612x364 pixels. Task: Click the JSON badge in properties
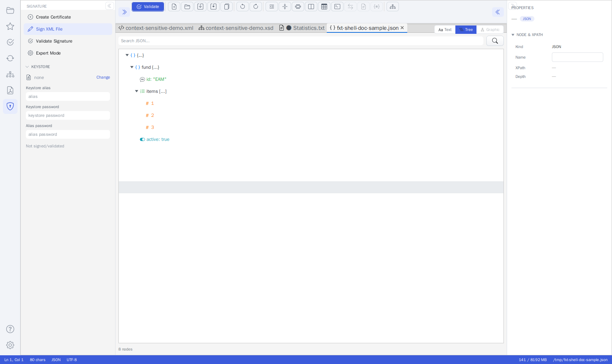tap(527, 19)
